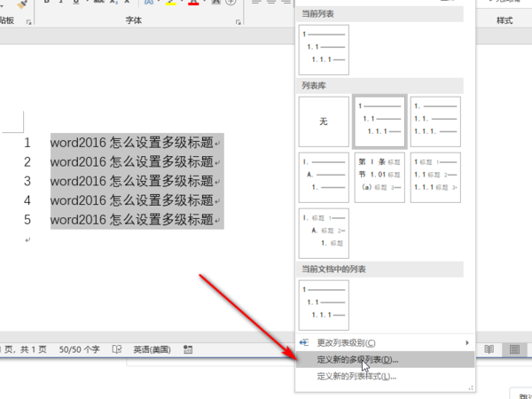
Task: Click list line numbered 4 in document
Action: click(x=131, y=200)
